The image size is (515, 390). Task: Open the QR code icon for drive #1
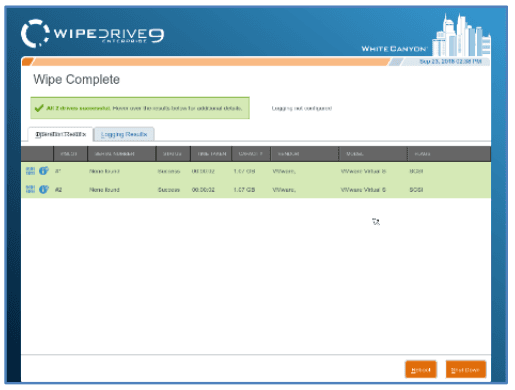pos(30,171)
